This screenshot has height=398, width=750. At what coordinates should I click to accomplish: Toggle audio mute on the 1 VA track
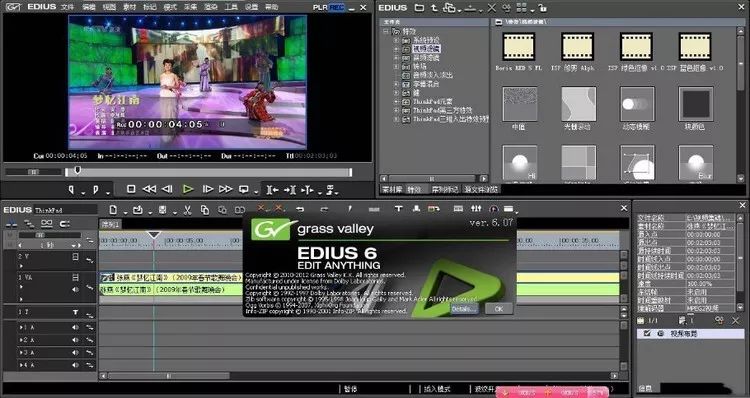[x=75, y=289]
